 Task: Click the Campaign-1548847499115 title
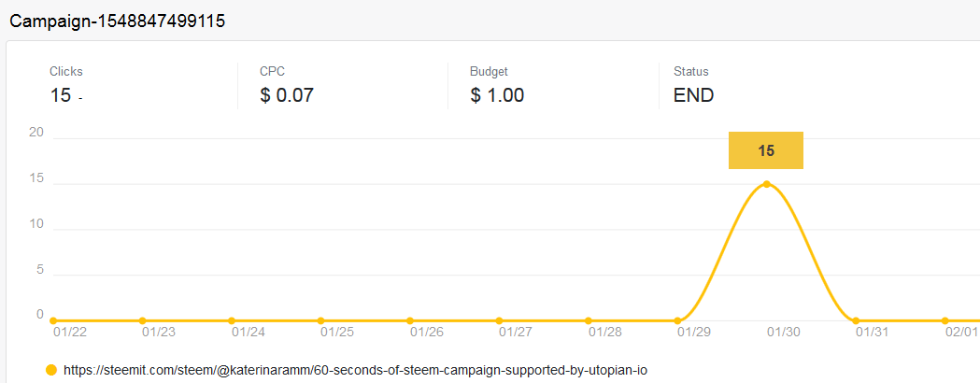(118, 21)
